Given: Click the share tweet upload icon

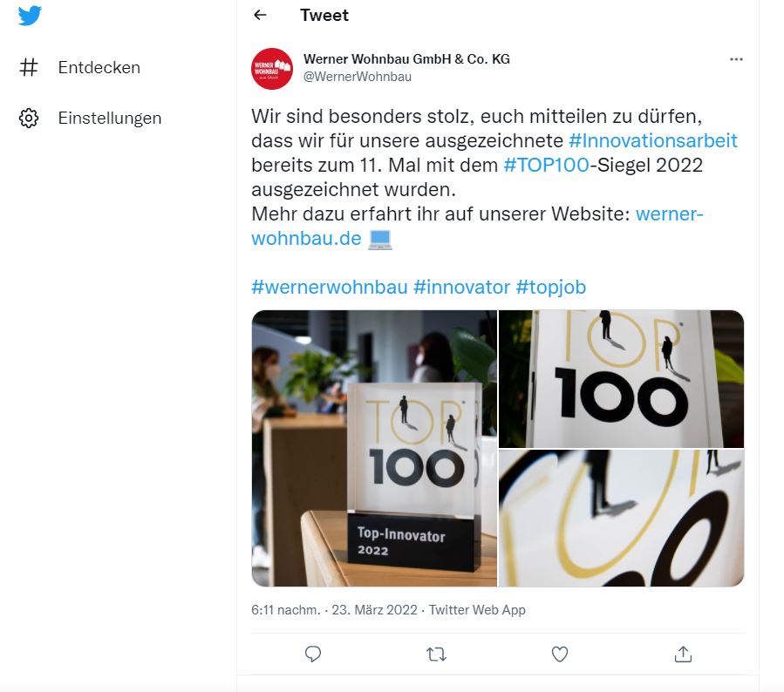Looking at the screenshot, I should pyautogui.click(x=683, y=654).
